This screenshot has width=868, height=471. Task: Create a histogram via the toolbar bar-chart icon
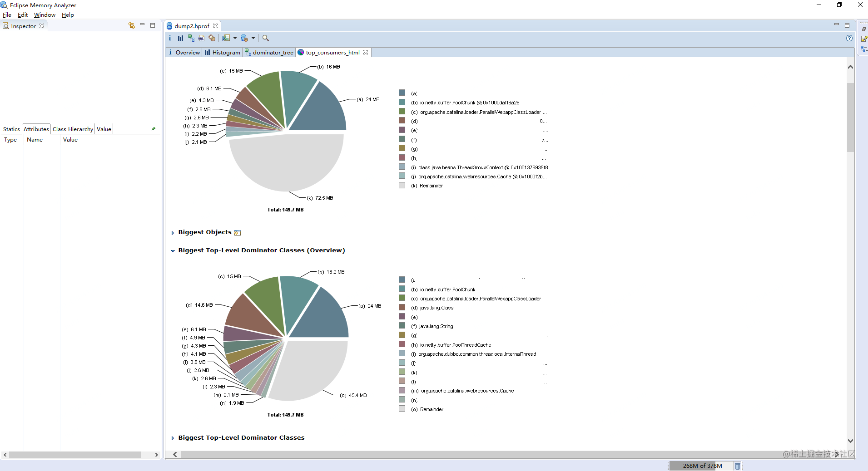click(180, 38)
